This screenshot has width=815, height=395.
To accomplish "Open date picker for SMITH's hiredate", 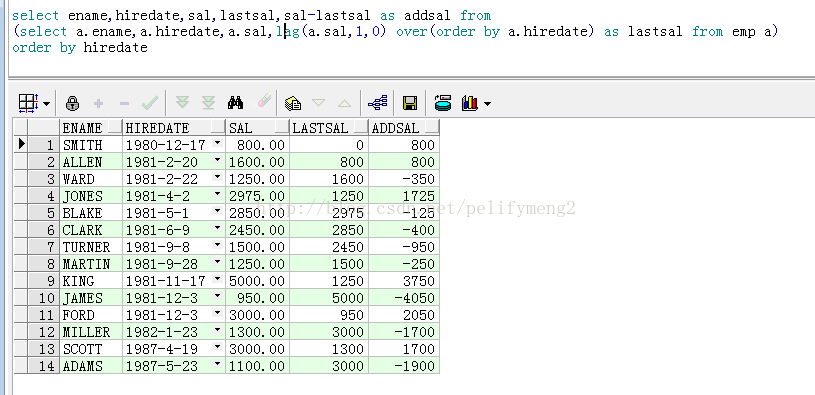I will pyautogui.click(x=217, y=143).
